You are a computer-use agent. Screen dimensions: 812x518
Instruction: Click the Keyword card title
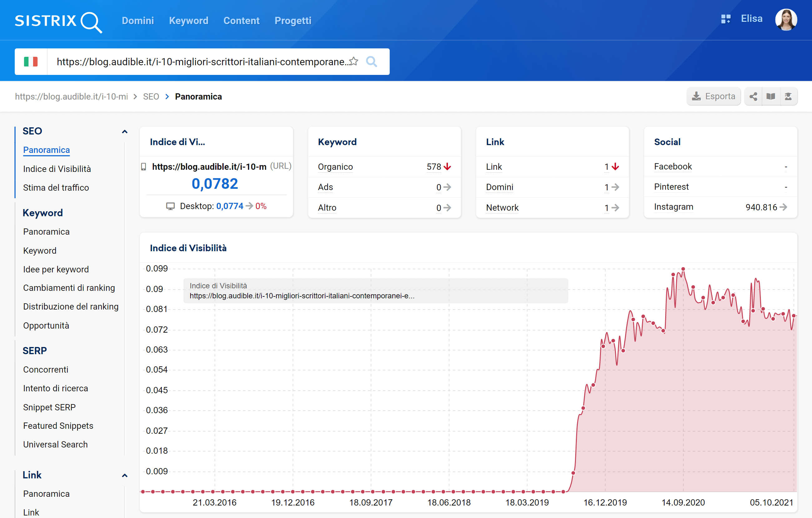tap(337, 142)
